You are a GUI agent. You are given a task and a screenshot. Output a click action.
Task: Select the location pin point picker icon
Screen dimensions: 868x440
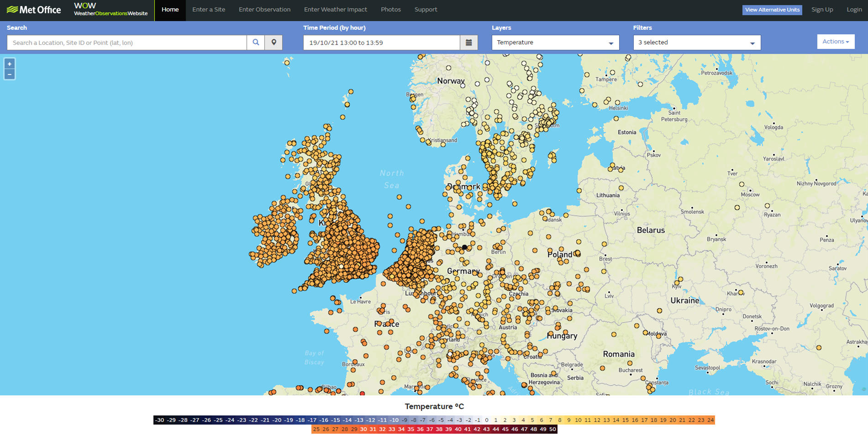(x=274, y=42)
